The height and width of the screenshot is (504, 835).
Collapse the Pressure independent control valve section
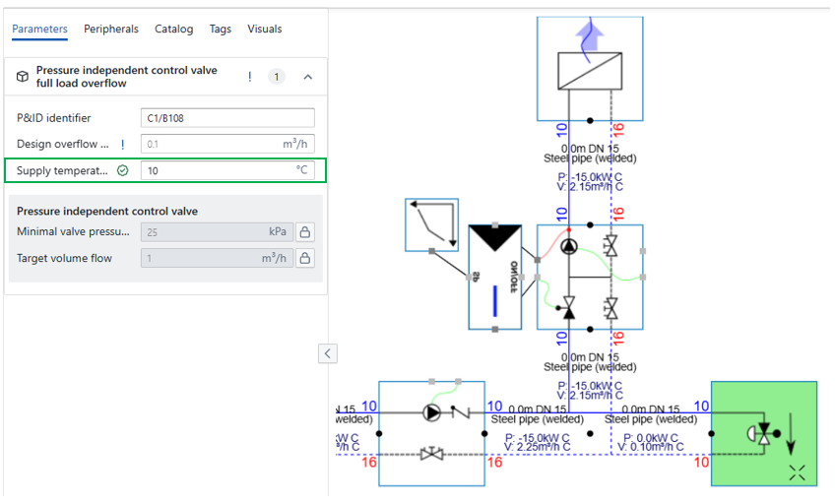pyautogui.click(x=308, y=77)
